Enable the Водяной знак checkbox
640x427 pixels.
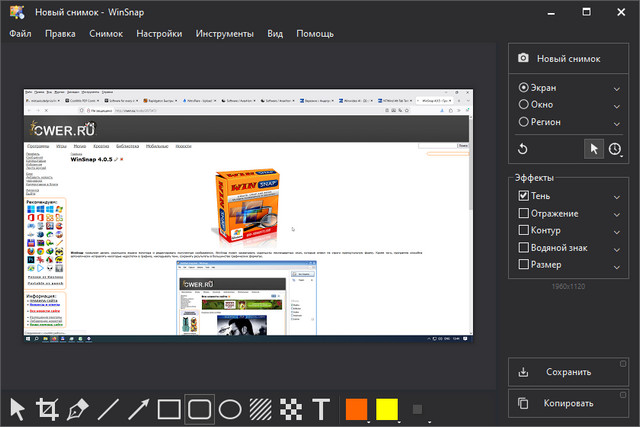(524, 247)
